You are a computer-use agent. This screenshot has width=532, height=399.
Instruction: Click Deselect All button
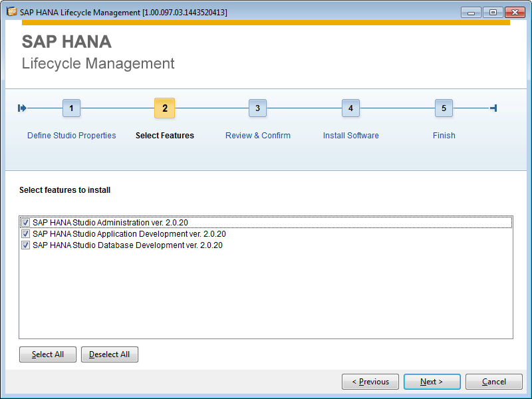pos(110,354)
